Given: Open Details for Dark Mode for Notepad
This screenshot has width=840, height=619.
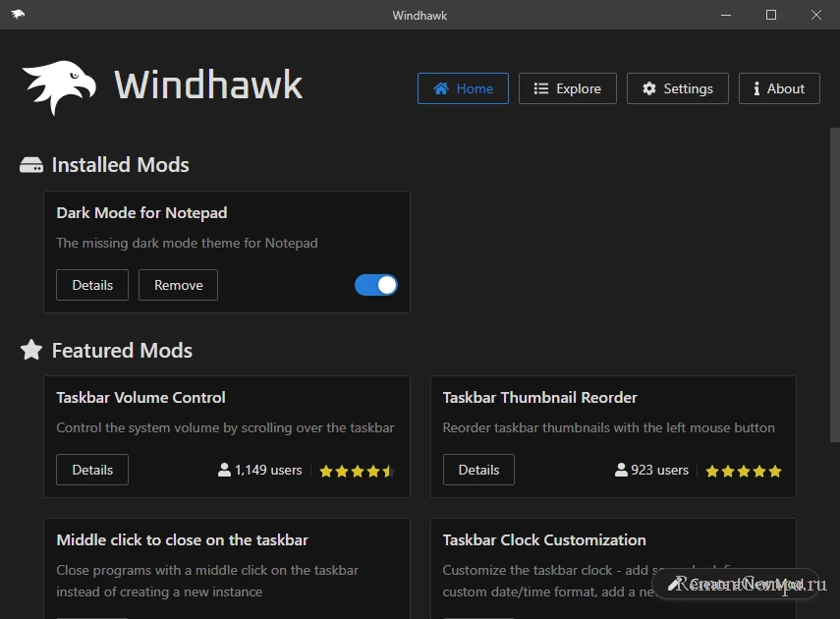Looking at the screenshot, I should click(x=92, y=285).
